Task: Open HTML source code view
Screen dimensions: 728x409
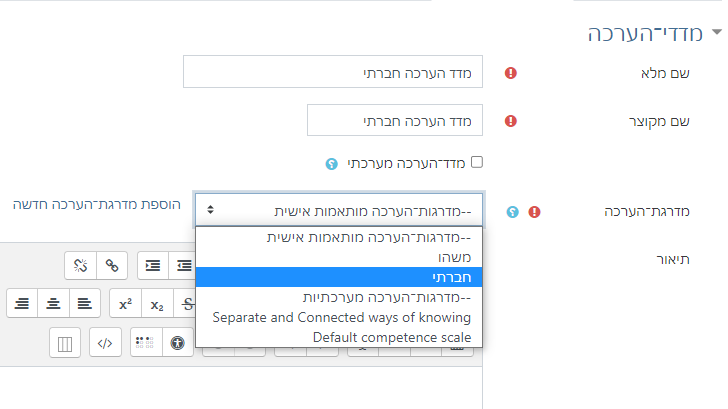Action: coord(104,343)
